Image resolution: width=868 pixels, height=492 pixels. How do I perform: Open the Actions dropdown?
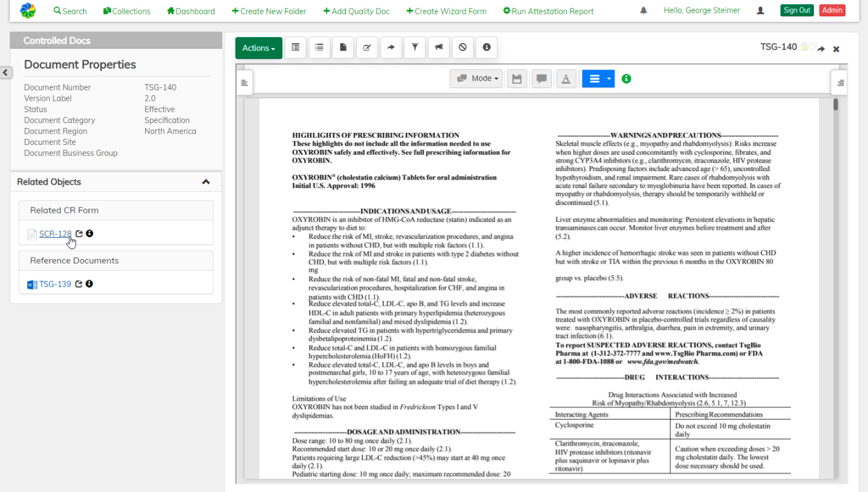pyautogui.click(x=259, y=47)
